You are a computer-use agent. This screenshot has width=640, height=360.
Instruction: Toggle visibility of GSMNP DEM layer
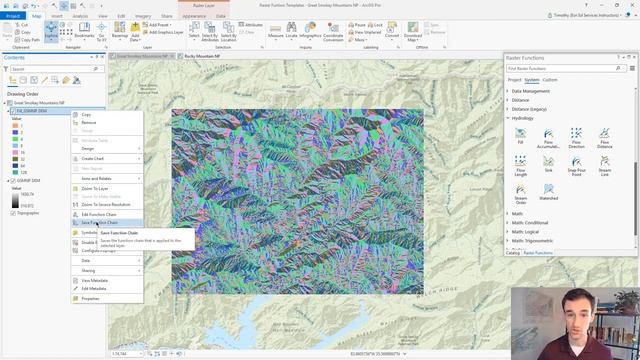tap(13, 180)
